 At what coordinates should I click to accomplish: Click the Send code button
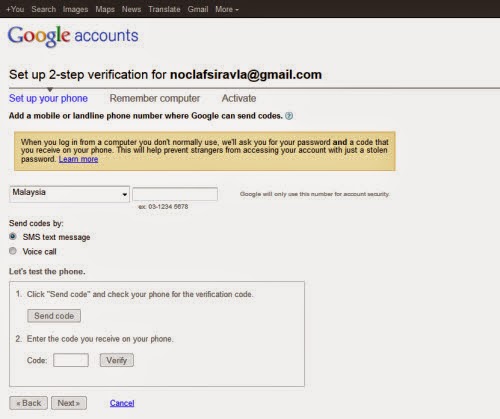pyautogui.click(x=54, y=316)
